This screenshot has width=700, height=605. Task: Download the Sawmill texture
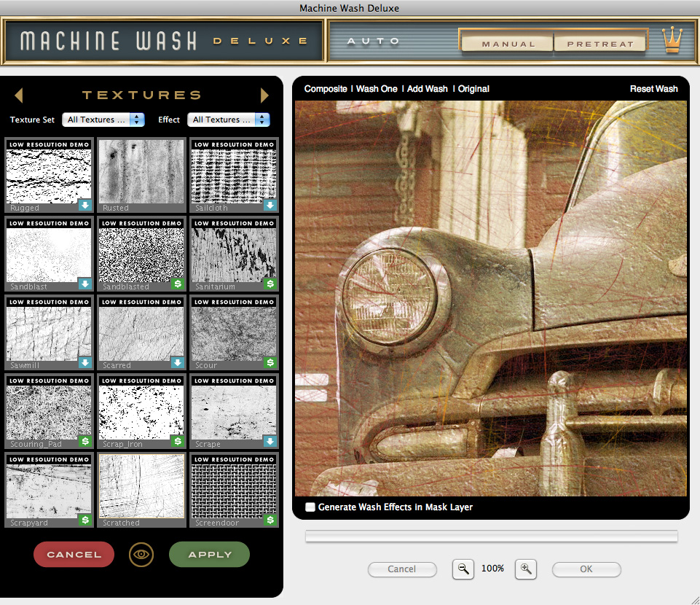click(84, 362)
